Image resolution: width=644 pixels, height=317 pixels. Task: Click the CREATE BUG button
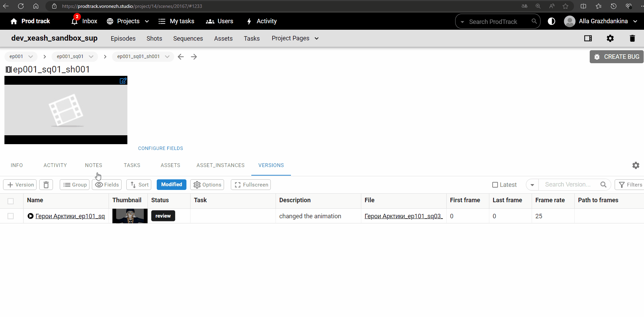point(616,57)
